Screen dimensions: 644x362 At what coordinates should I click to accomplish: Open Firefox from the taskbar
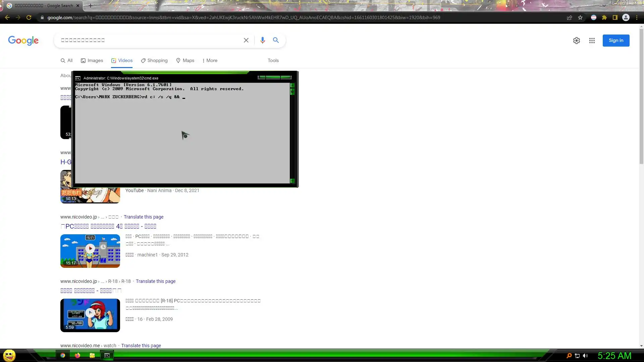[x=77, y=356]
